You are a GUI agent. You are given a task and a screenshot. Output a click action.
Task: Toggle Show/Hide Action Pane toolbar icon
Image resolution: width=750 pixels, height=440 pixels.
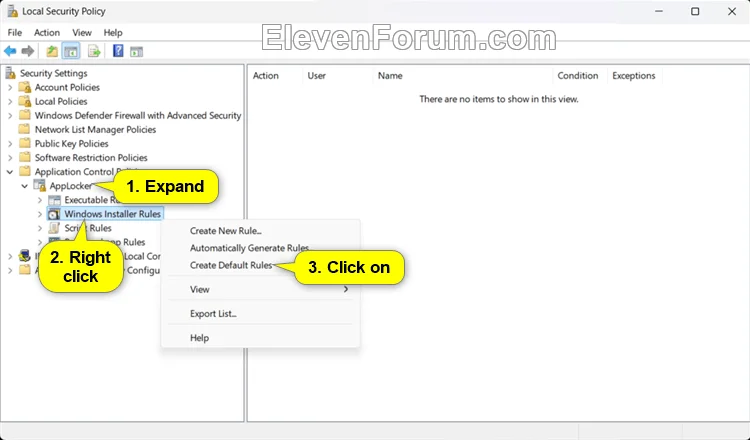click(x=136, y=51)
